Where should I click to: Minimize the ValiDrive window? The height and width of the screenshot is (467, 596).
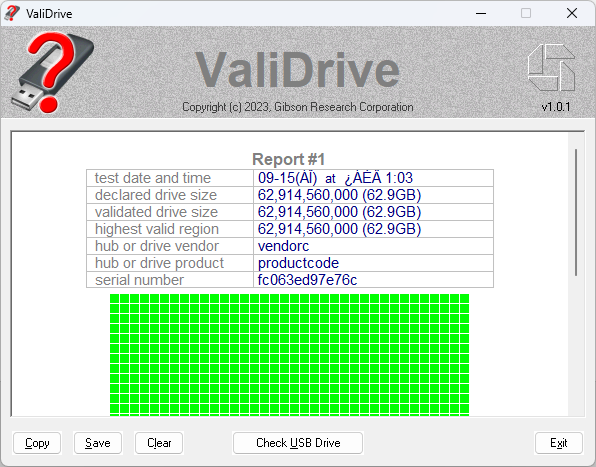click(481, 13)
